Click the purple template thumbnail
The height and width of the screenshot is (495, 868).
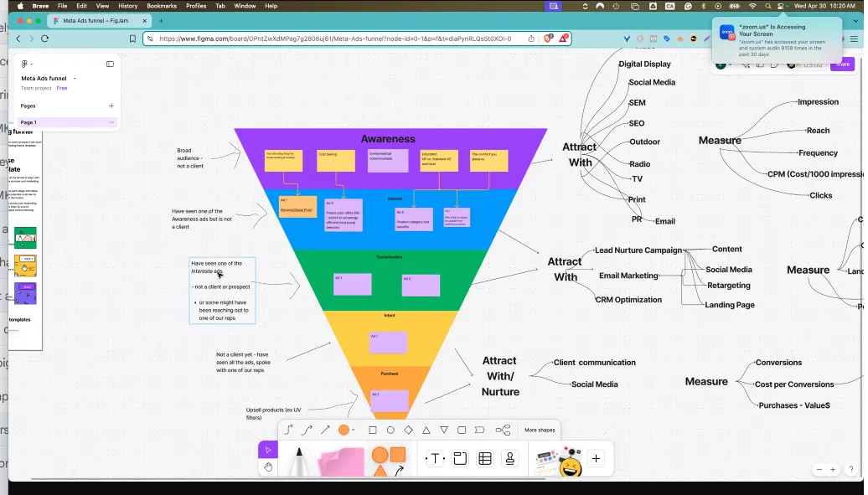pos(25,293)
